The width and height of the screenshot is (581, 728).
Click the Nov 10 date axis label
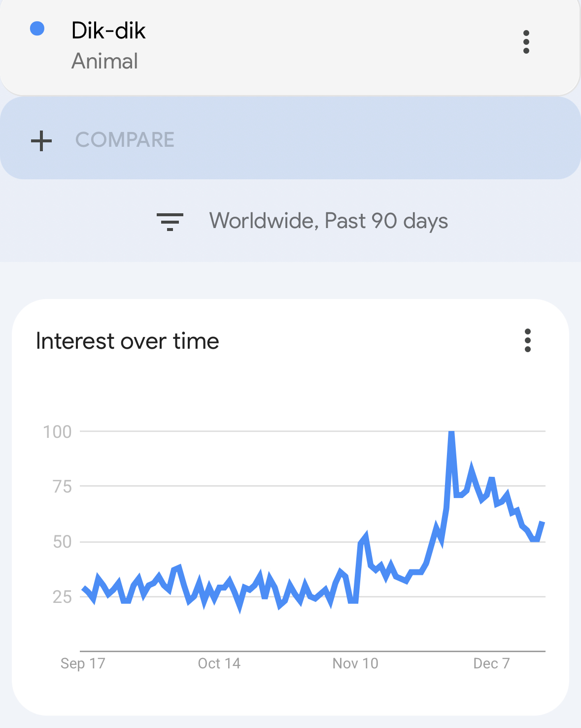pos(355,663)
